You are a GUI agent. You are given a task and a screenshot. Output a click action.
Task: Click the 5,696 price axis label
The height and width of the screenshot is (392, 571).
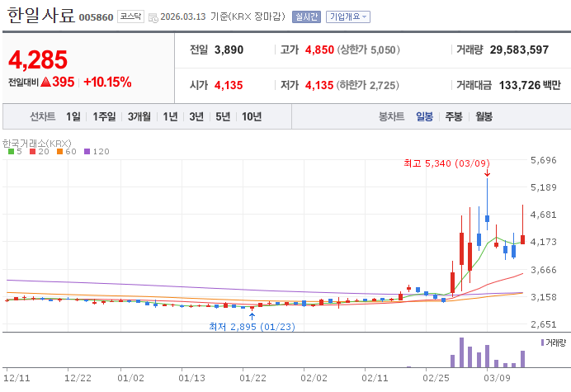pyautogui.click(x=543, y=160)
